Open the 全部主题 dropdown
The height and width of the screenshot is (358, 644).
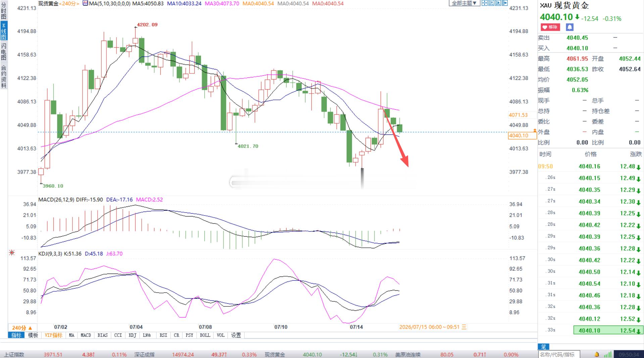[x=464, y=3]
